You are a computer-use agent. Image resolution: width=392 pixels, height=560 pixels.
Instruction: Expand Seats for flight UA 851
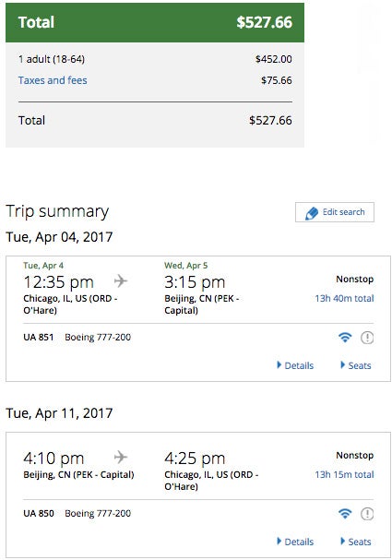[x=356, y=365]
